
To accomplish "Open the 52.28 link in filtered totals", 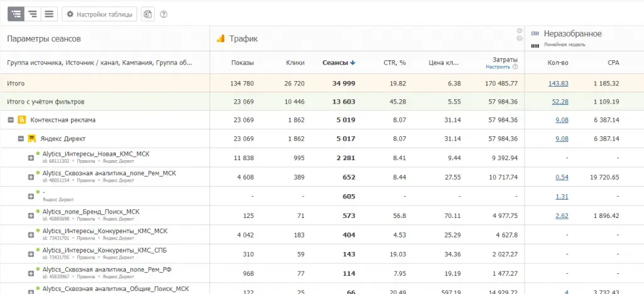I will point(560,102).
